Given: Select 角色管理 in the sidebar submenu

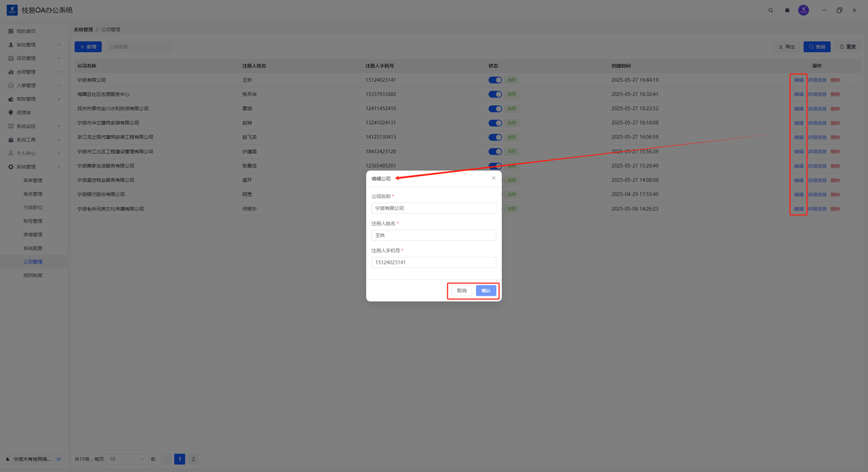Looking at the screenshot, I should 33,194.
